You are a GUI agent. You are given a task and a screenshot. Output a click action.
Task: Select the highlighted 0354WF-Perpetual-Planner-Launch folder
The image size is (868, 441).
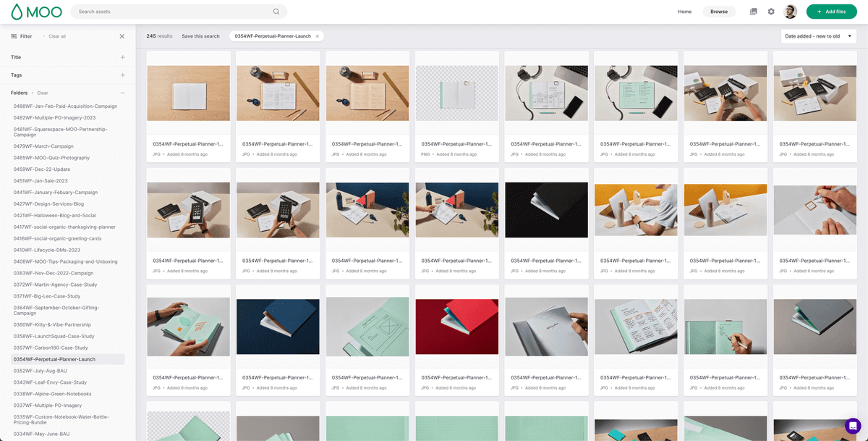tap(68, 359)
